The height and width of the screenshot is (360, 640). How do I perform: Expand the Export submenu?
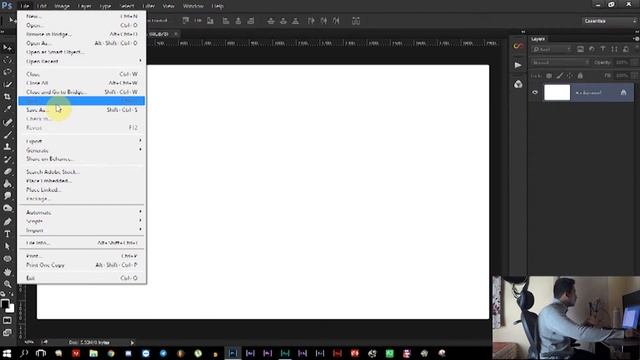coord(82,140)
